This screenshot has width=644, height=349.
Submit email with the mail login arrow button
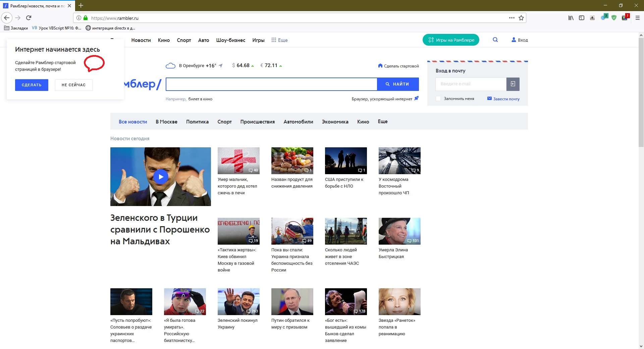tap(513, 84)
